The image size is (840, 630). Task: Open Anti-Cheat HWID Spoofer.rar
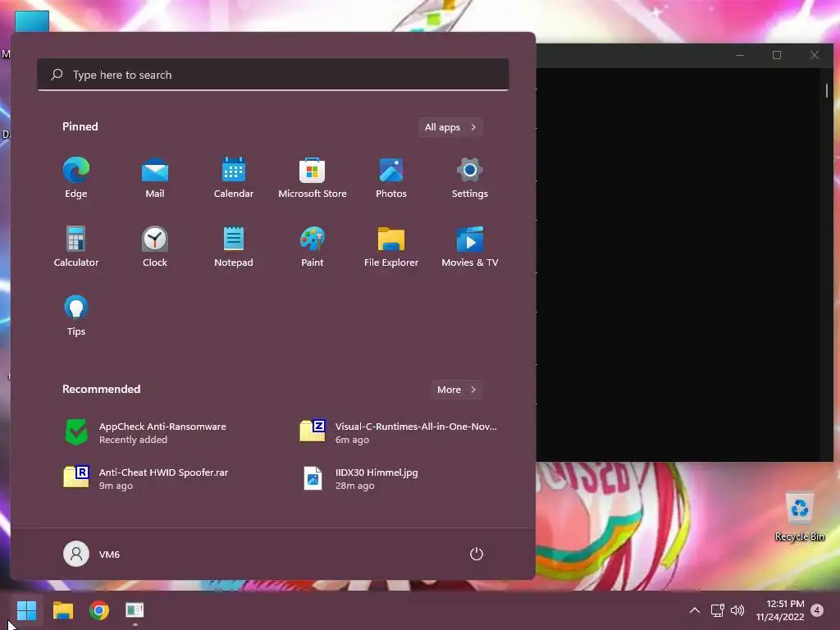coord(155,478)
